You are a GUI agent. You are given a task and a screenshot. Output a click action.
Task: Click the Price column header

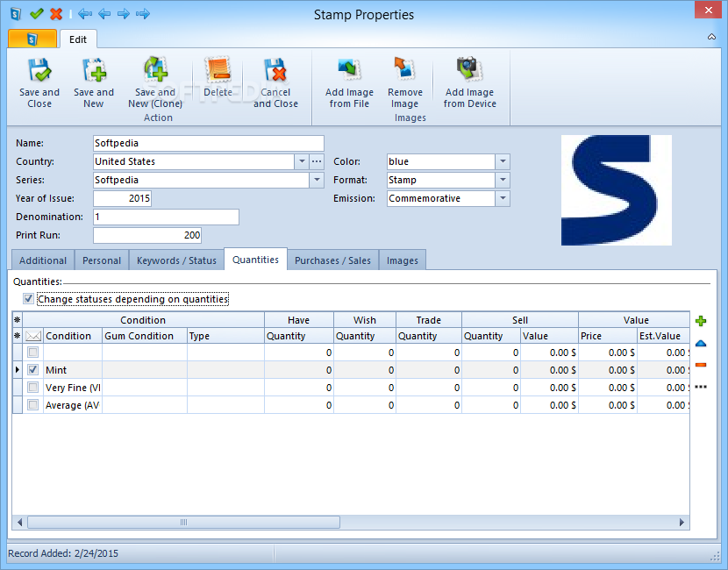tap(608, 336)
